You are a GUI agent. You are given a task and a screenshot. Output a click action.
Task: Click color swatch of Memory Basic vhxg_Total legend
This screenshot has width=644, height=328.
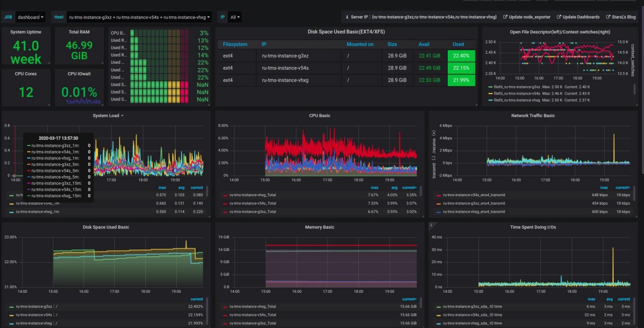pos(225,306)
